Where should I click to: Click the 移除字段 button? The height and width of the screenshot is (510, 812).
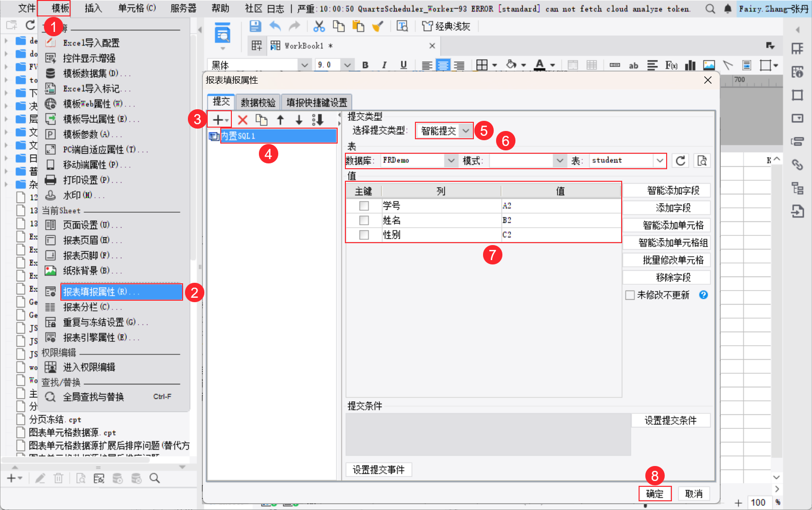coord(666,277)
